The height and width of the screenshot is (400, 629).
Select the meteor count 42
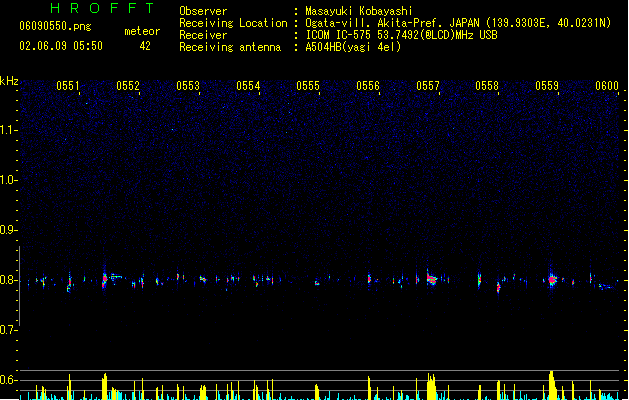coord(145,46)
